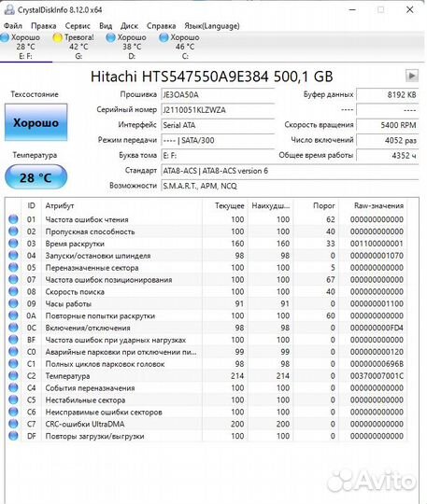The image size is (427, 504).
Task: Open the Сервис menu
Action: (78, 26)
